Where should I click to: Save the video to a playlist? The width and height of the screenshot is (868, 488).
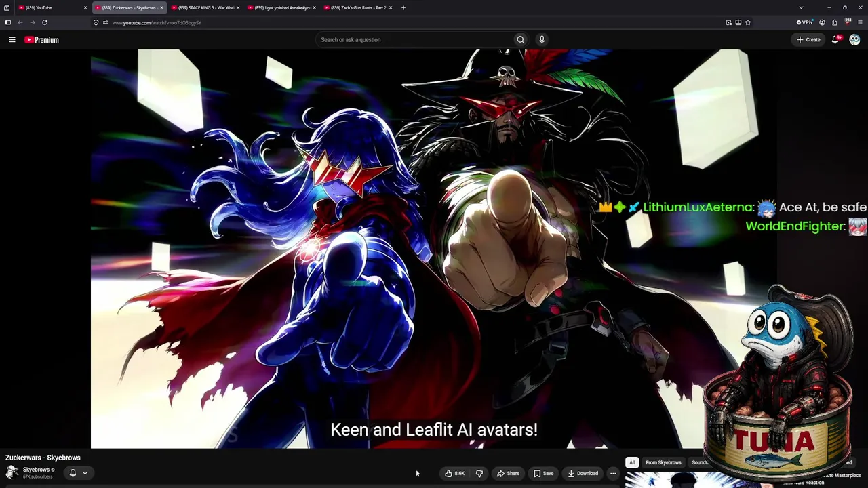[543, 474]
